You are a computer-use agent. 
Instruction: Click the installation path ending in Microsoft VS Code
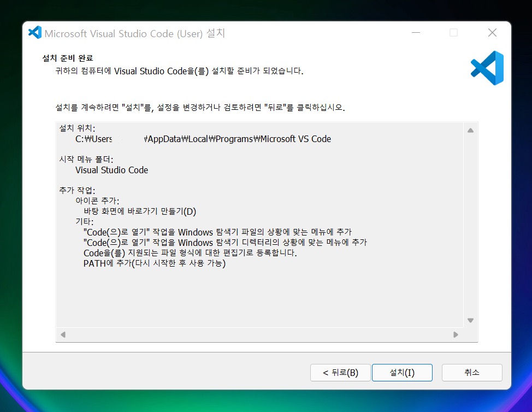[203, 139]
